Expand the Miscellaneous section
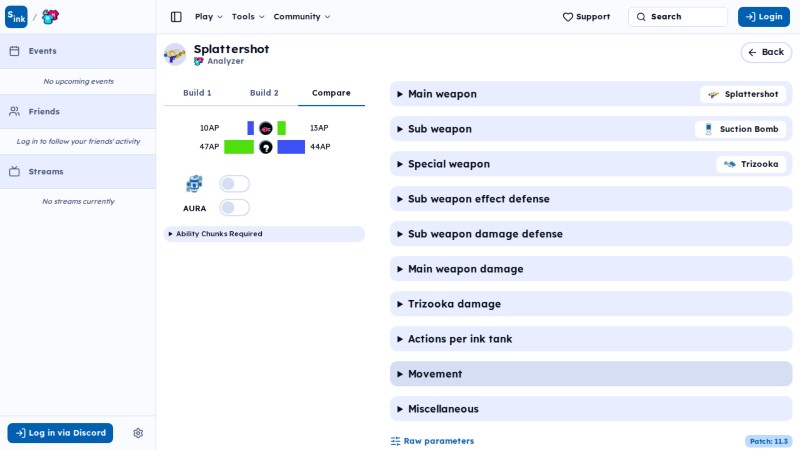The width and height of the screenshot is (800, 450). (591, 409)
